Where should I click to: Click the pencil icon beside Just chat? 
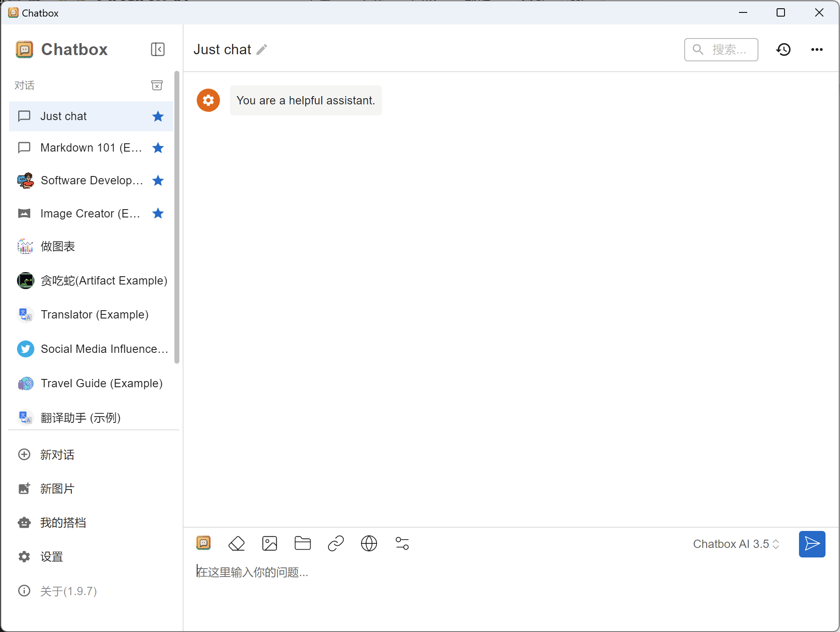click(262, 50)
